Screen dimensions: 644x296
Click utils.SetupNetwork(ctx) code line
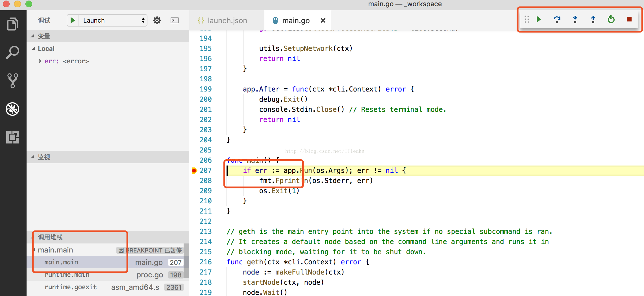306,49
